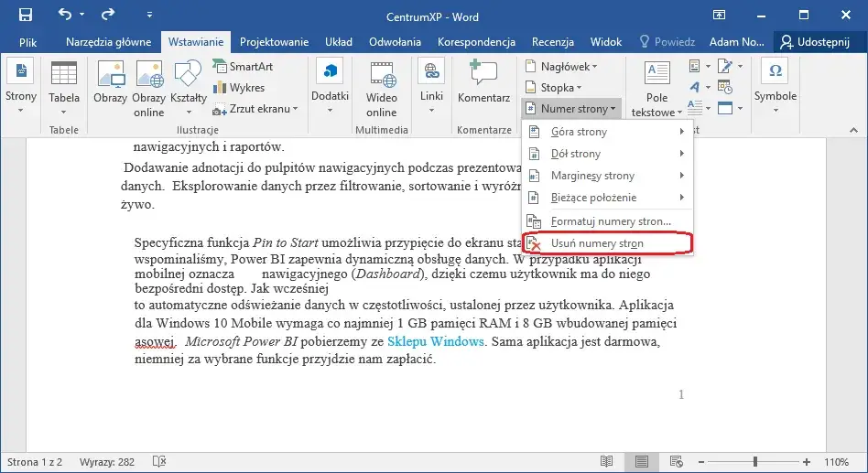Screen dimensions: 868x473
Task: Switch to Korespondencja tab
Action: [x=476, y=42]
